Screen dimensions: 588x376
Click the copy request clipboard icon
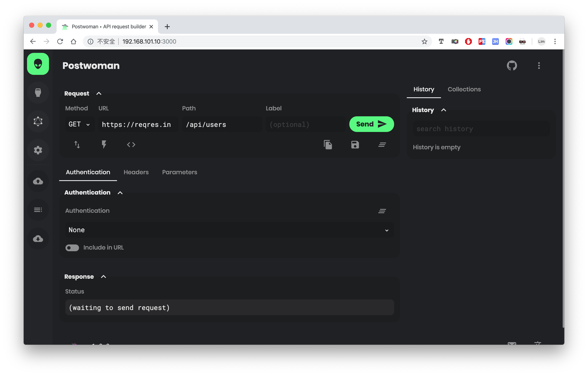coord(328,145)
